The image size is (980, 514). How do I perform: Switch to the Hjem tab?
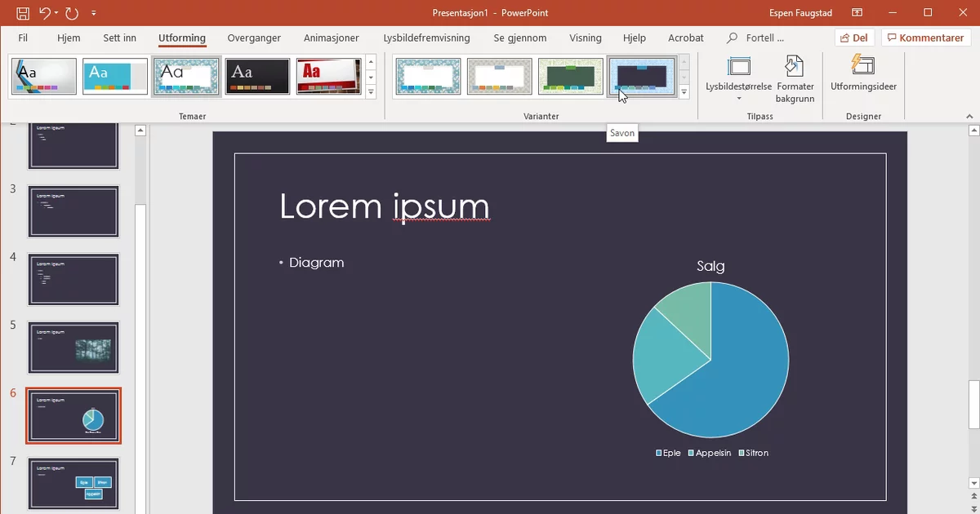69,38
